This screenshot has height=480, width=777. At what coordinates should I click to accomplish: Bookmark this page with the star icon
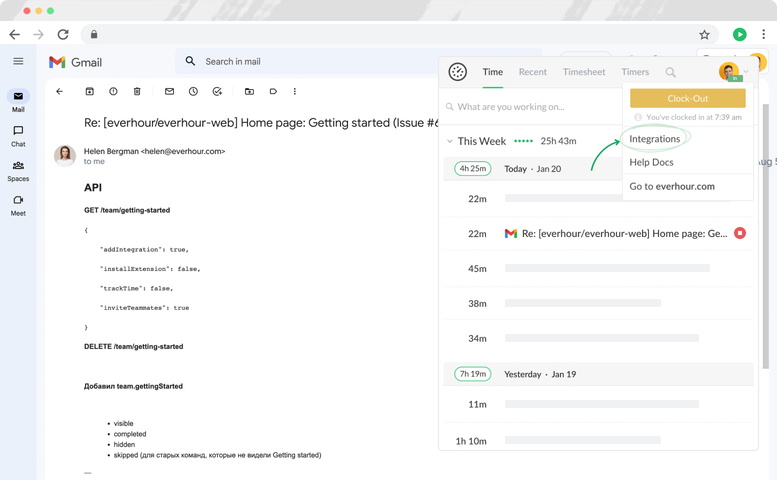704,35
